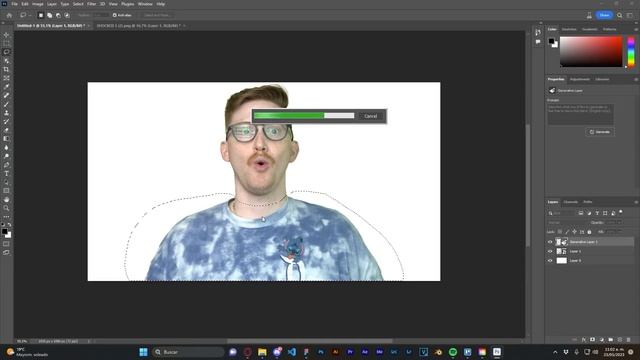The height and width of the screenshot is (360, 640).
Task: Open the layer blend mode dropdown
Action: click(567, 223)
